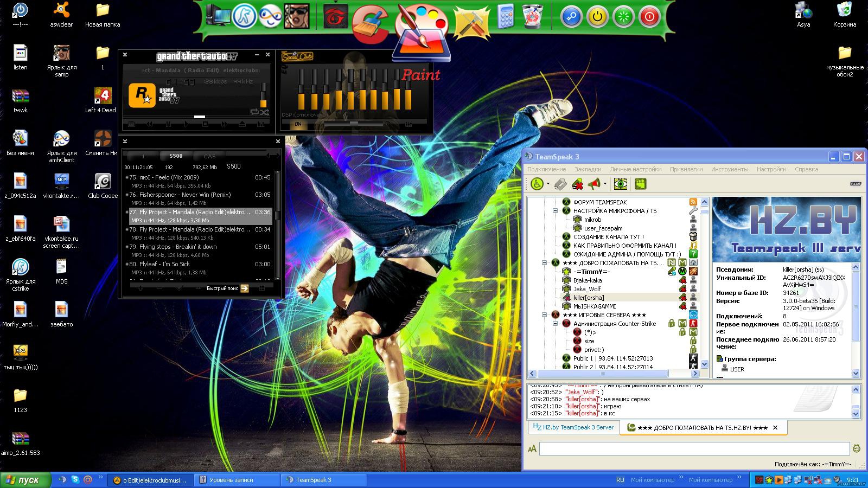Open the playlist window menu arrow
Screen dimensions: 868x488
coord(125,141)
